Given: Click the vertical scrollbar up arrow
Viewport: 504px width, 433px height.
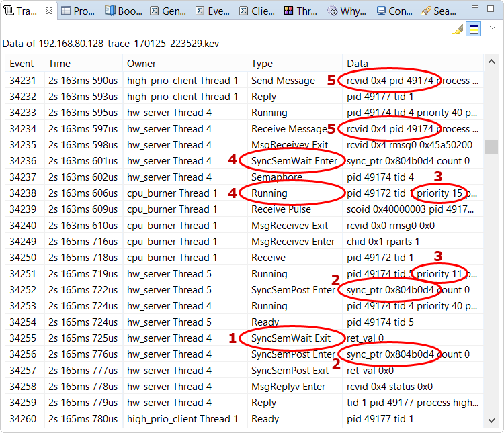Looking at the screenshot, I should pyautogui.click(x=492, y=63).
